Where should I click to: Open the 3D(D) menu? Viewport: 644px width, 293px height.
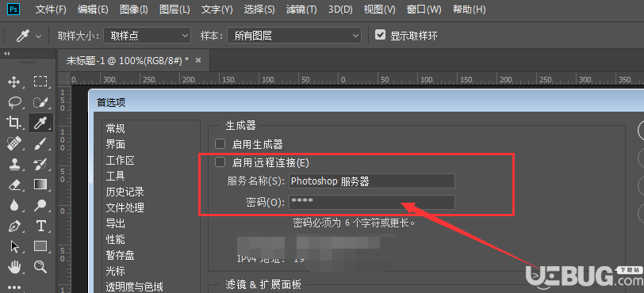pos(340,10)
